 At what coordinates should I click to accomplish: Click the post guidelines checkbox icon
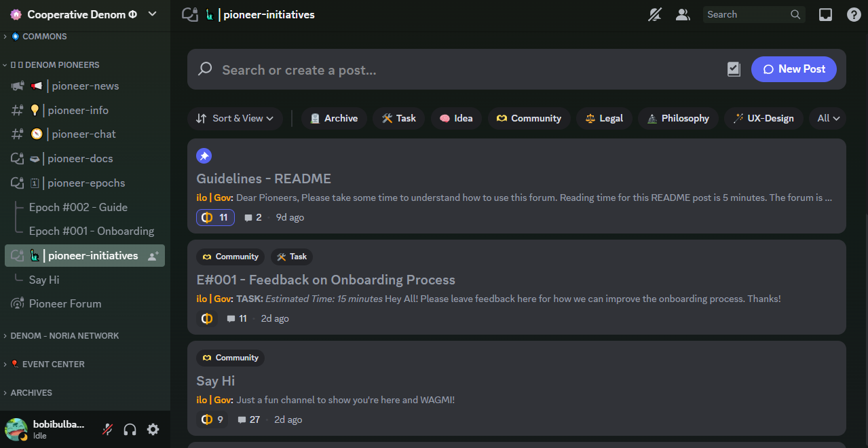734,69
